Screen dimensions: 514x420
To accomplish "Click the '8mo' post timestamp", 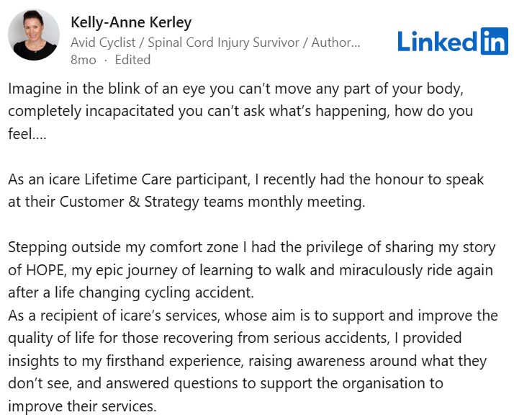I will 84,60.
